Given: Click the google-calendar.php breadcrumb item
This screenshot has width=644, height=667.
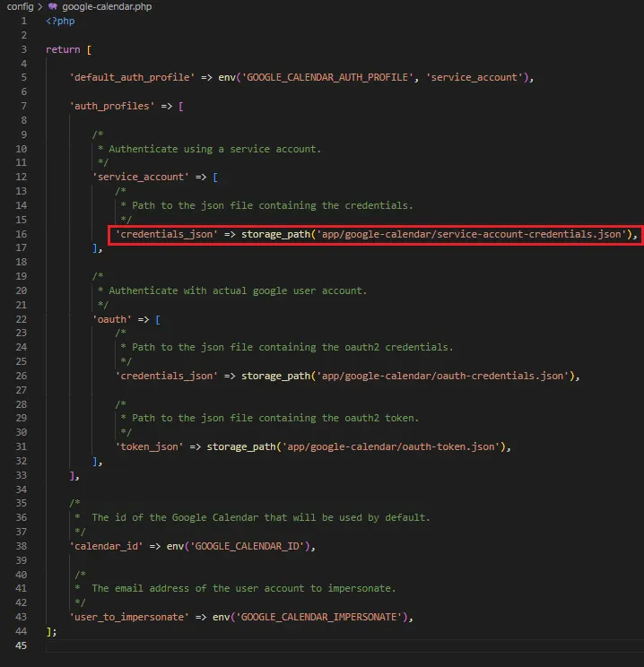Looking at the screenshot, I should pyautogui.click(x=107, y=6).
